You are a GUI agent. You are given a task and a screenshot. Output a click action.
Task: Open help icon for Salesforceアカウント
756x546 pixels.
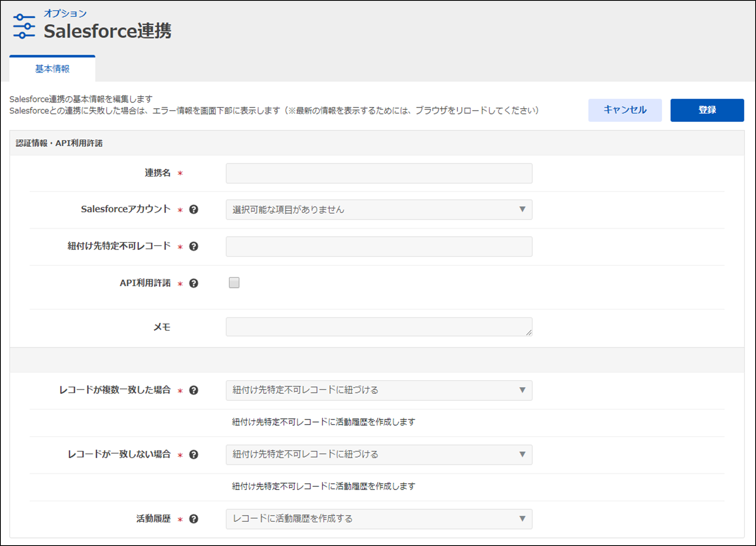(x=194, y=209)
